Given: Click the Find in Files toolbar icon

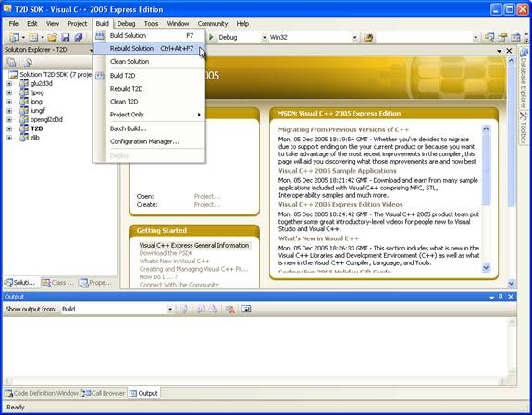Looking at the screenshot, I should 368,37.
